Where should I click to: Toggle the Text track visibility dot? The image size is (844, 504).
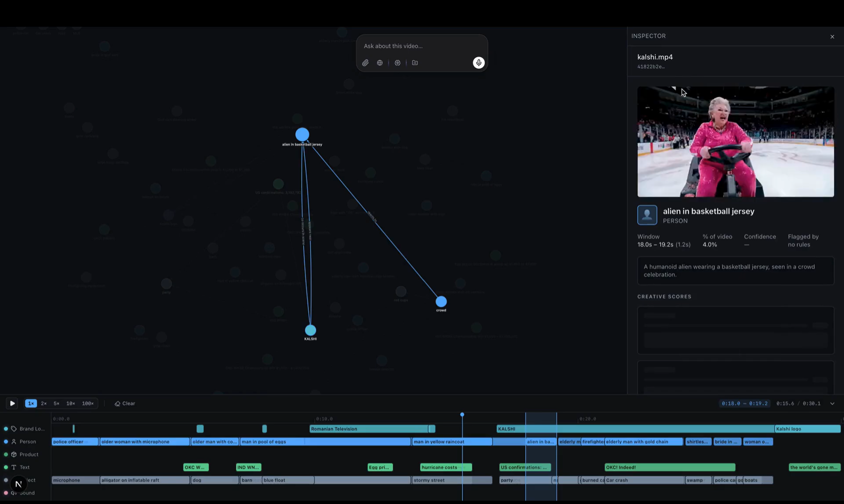click(6, 467)
